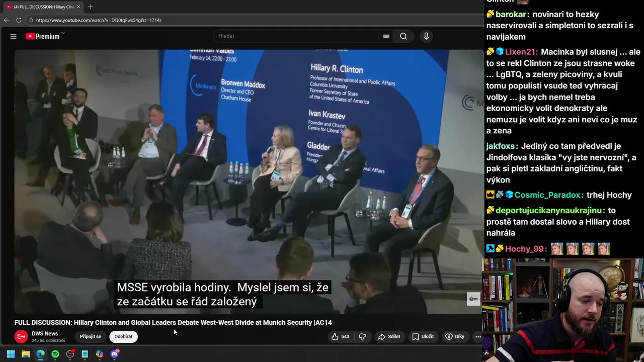Click Lixen21 username in chat
The height and width of the screenshot is (362, 644).
click(521, 52)
